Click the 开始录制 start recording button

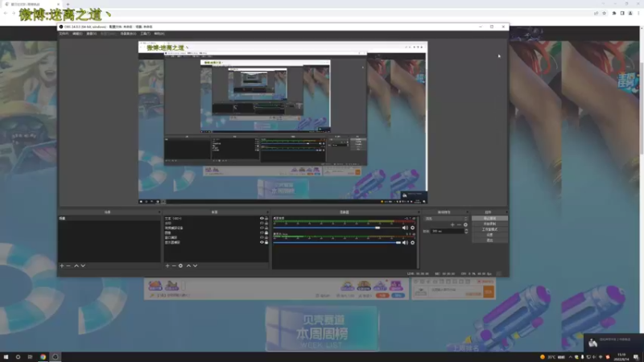489,224
